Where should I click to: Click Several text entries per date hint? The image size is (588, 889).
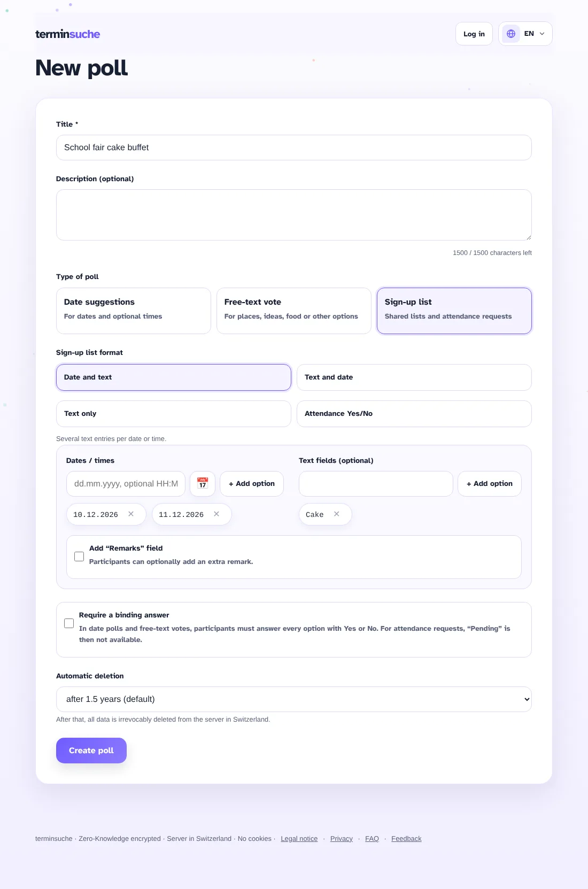click(x=111, y=439)
